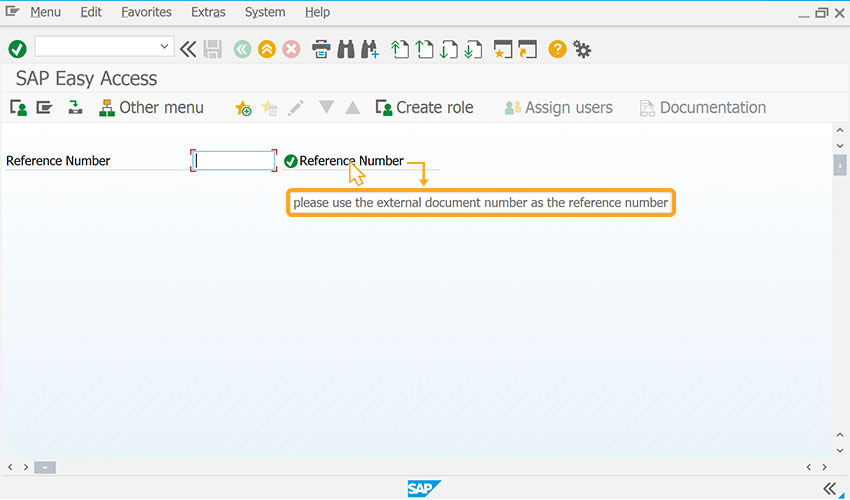
Task: Click the red Cancel icon
Action: 291,49
